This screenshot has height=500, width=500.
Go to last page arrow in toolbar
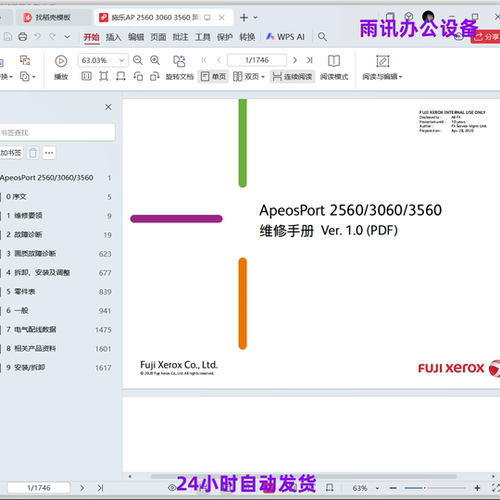pyautogui.click(x=310, y=60)
